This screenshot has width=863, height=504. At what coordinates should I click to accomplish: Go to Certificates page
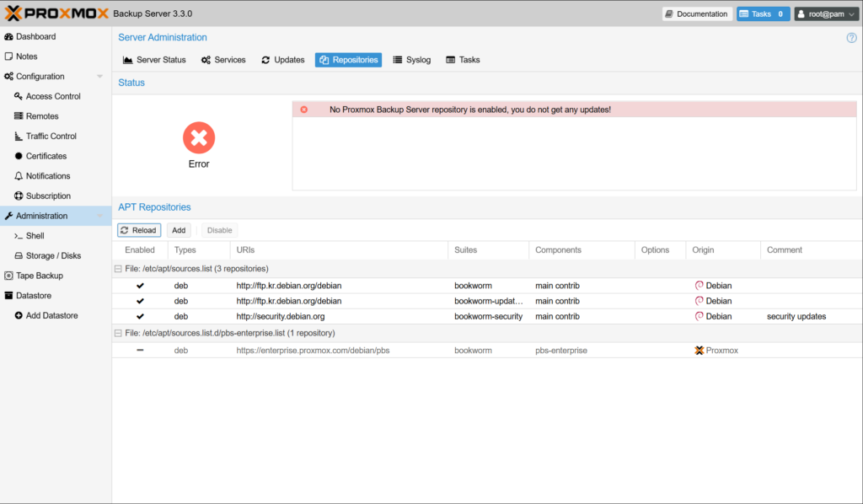(46, 156)
